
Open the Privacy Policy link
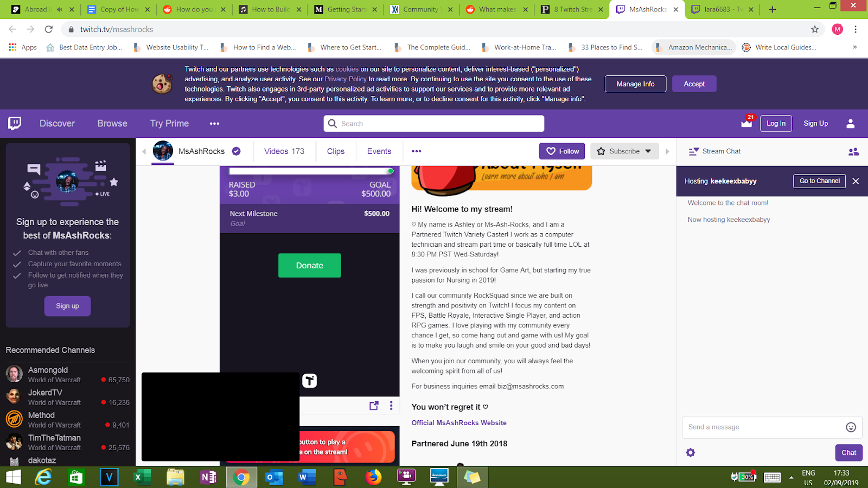pyautogui.click(x=346, y=79)
